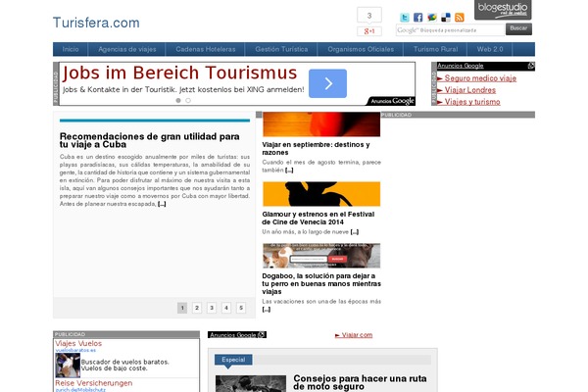
Task: Click read-more [...] on Venecia article
Action: tap(355, 232)
